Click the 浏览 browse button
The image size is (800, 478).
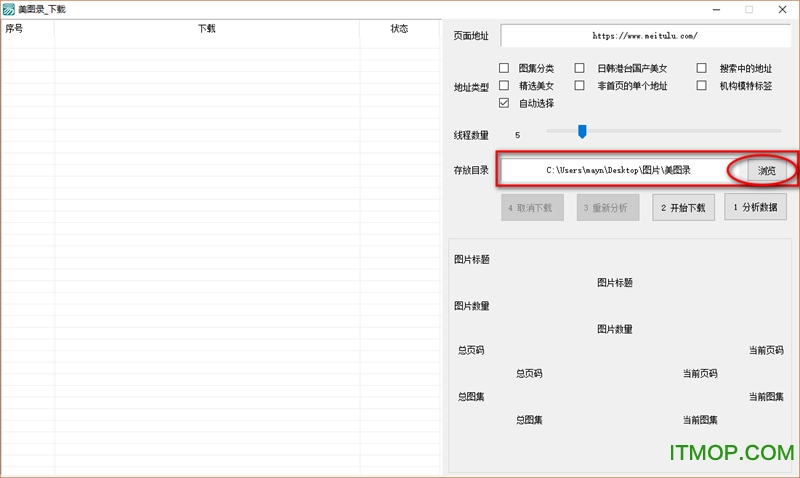click(x=766, y=170)
